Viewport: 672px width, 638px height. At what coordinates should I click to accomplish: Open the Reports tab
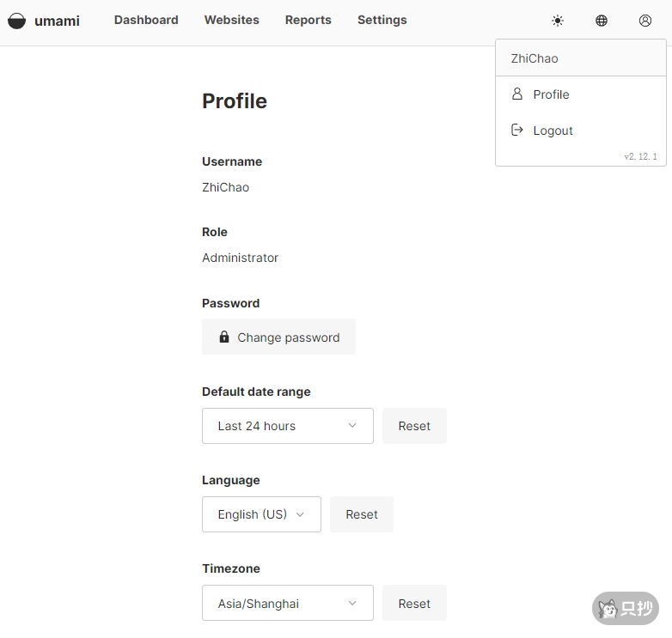tap(308, 20)
